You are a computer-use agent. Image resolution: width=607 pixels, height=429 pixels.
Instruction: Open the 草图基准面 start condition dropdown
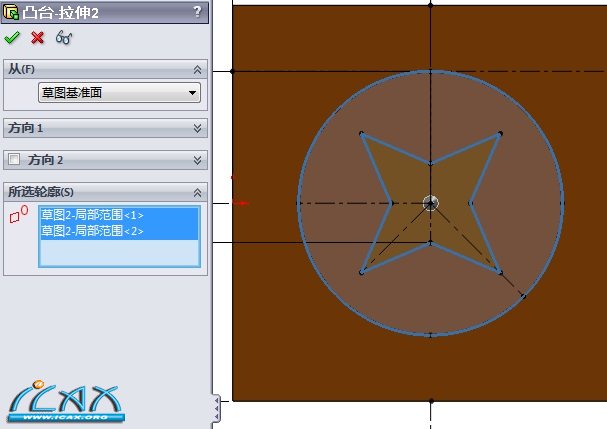tap(119, 93)
